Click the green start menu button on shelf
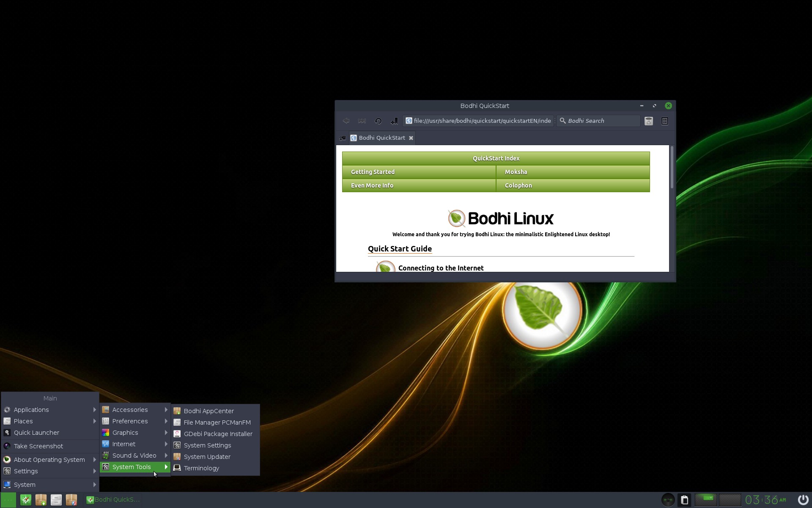Viewport: 812px width, 508px height. pos(8,500)
